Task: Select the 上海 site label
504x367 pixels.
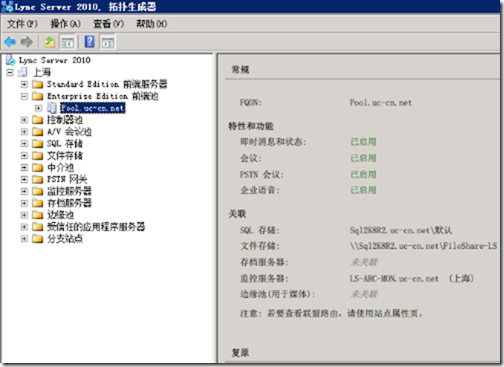Action: pyautogui.click(x=42, y=72)
